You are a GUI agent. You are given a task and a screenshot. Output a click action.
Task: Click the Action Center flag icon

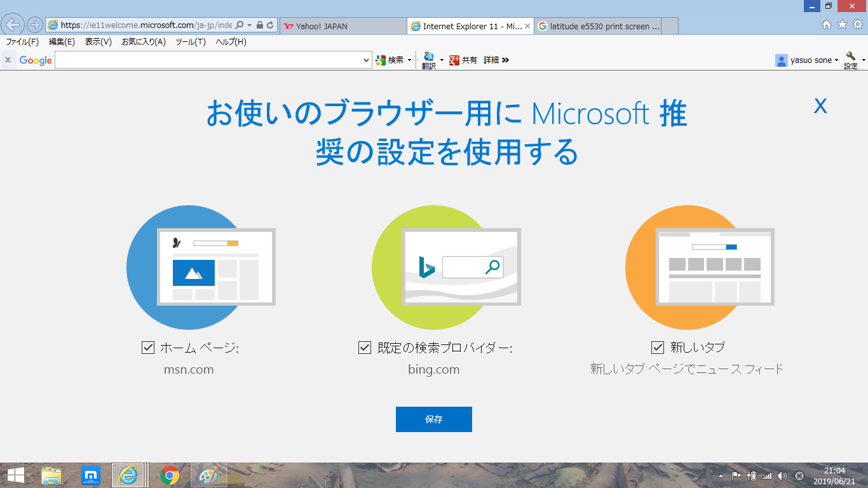point(736,476)
